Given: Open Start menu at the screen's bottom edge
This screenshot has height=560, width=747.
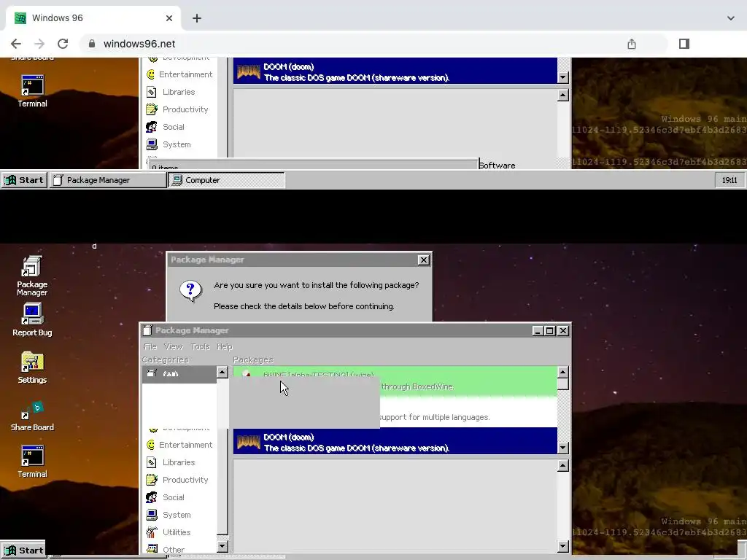Looking at the screenshot, I should coord(23,551).
